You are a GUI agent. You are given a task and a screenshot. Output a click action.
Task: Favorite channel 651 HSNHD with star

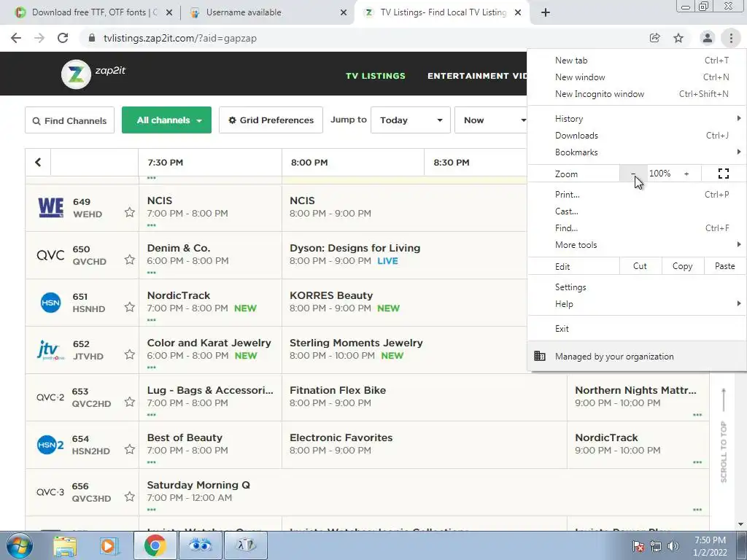(x=130, y=307)
